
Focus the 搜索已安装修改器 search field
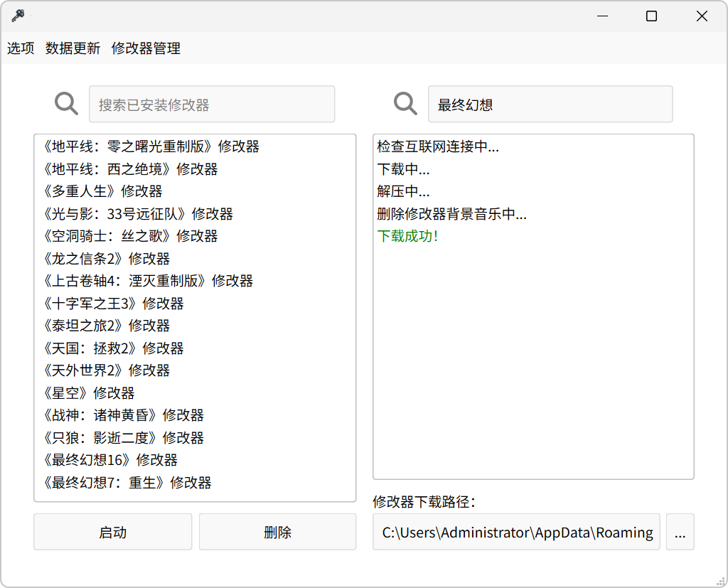click(x=212, y=104)
